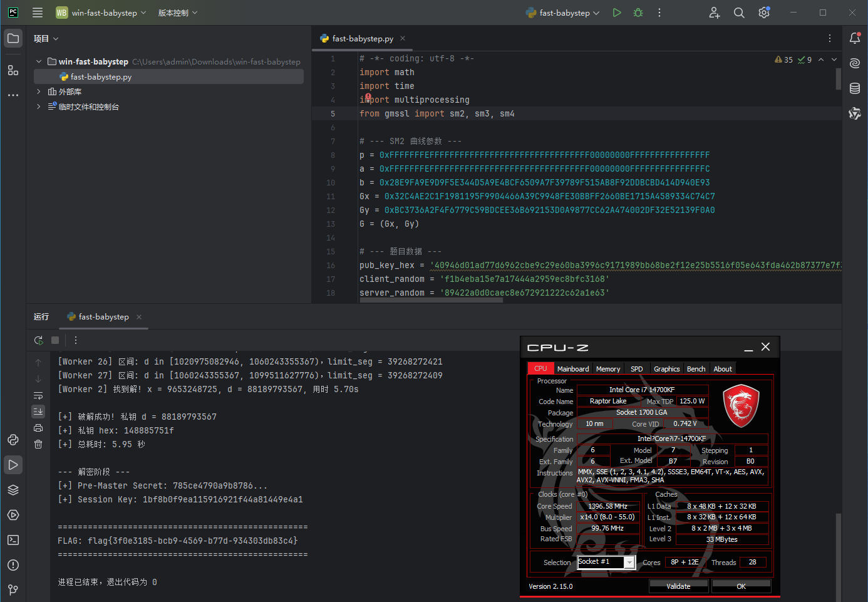Switch to the Memory tab in CPU-Z
The width and height of the screenshot is (868, 602).
click(x=608, y=369)
